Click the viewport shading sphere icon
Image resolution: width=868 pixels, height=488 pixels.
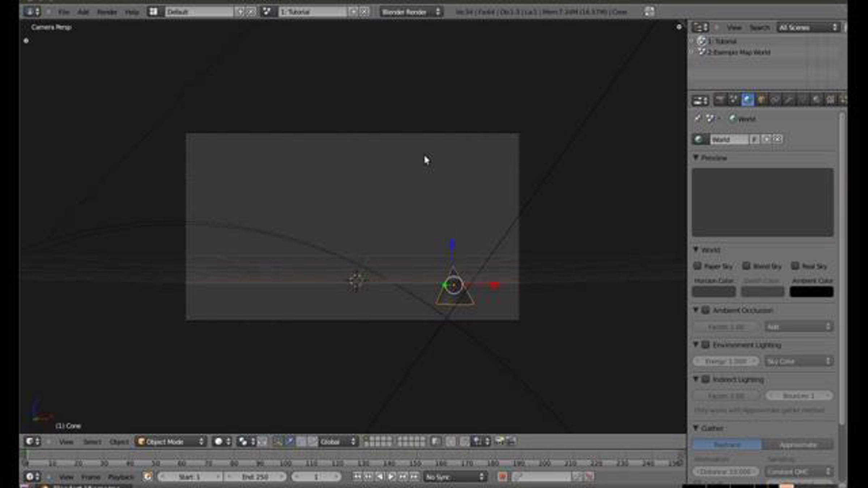218,441
